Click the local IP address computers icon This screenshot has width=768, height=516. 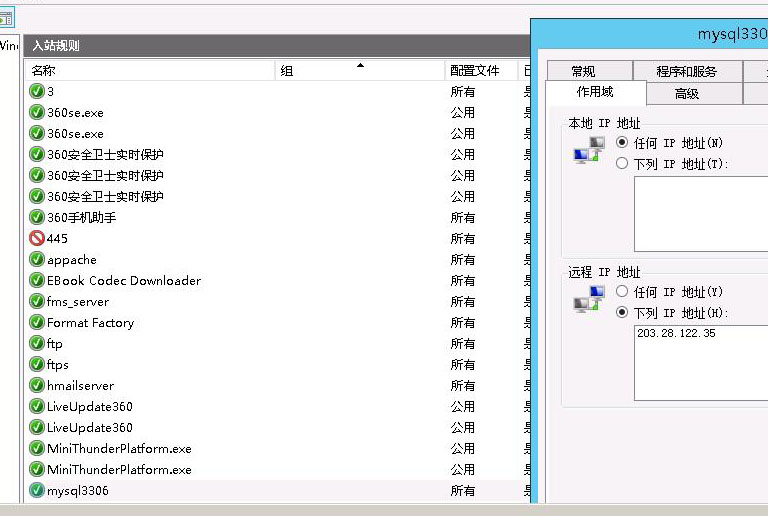589,150
